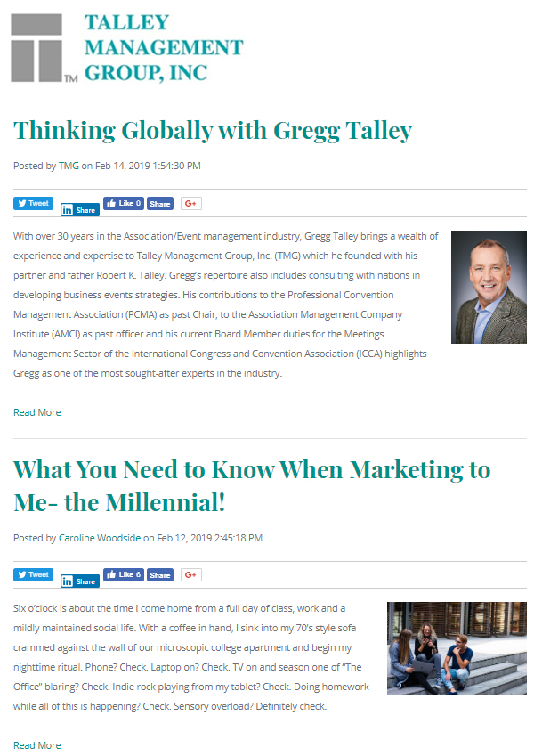534x756 pixels.
Task: Share the Gregg Talley post on Google Plus
Action: point(190,203)
